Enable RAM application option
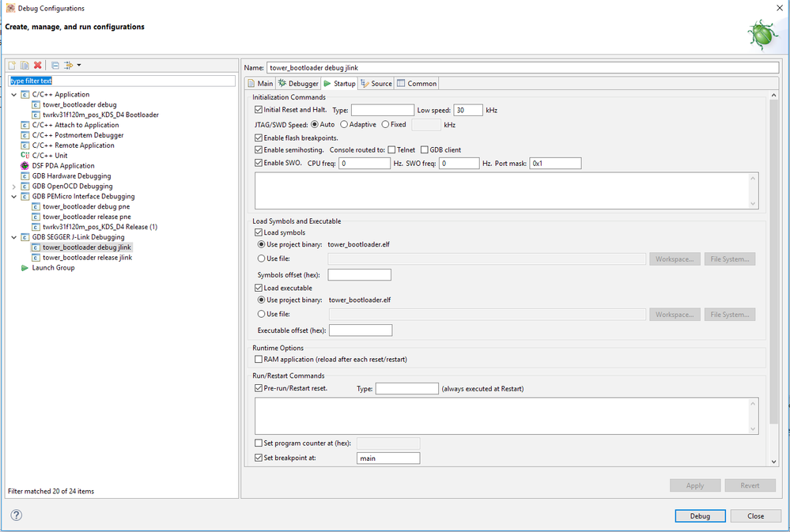The width and height of the screenshot is (790, 532). 259,360
